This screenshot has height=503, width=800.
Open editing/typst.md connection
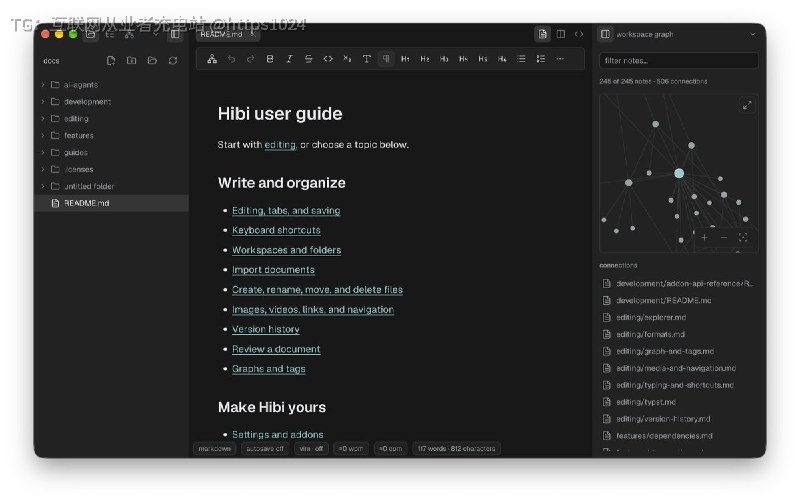click(x=679, y=402)
